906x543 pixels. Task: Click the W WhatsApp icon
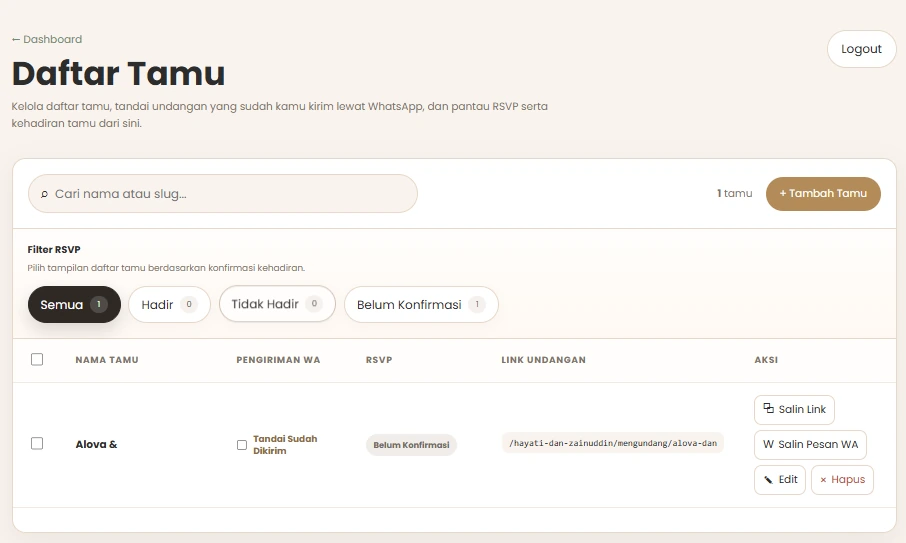[768, 444]
